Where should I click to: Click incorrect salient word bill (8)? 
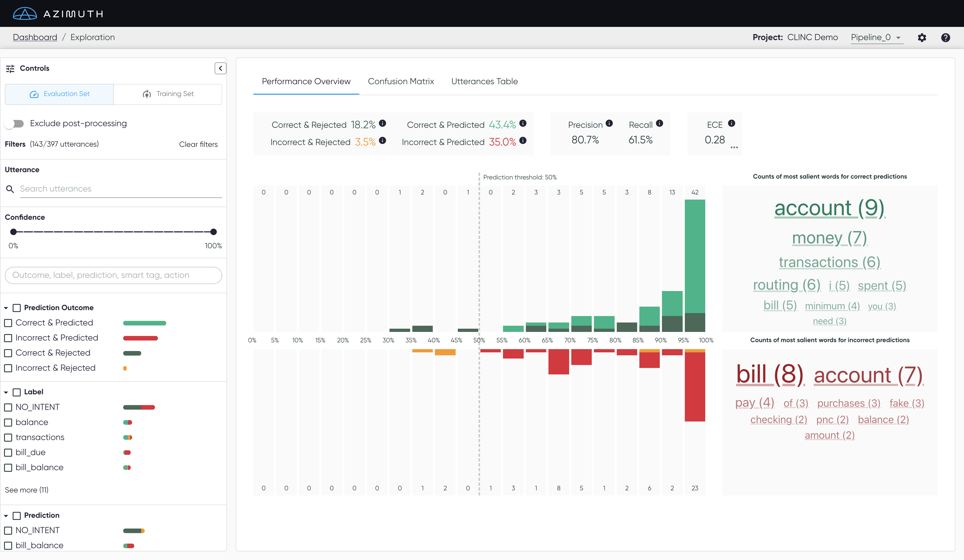click(770, 374)
